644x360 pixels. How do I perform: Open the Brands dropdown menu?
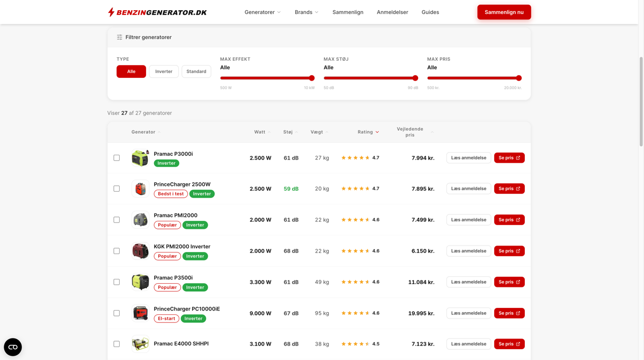pyautogui.click(x=306, y=12)
